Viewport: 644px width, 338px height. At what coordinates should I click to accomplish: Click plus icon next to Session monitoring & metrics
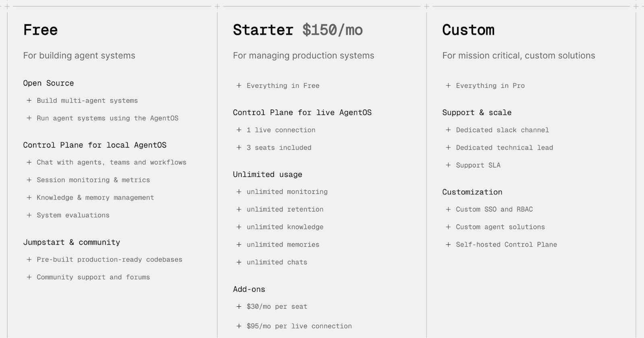coord(29,180)
